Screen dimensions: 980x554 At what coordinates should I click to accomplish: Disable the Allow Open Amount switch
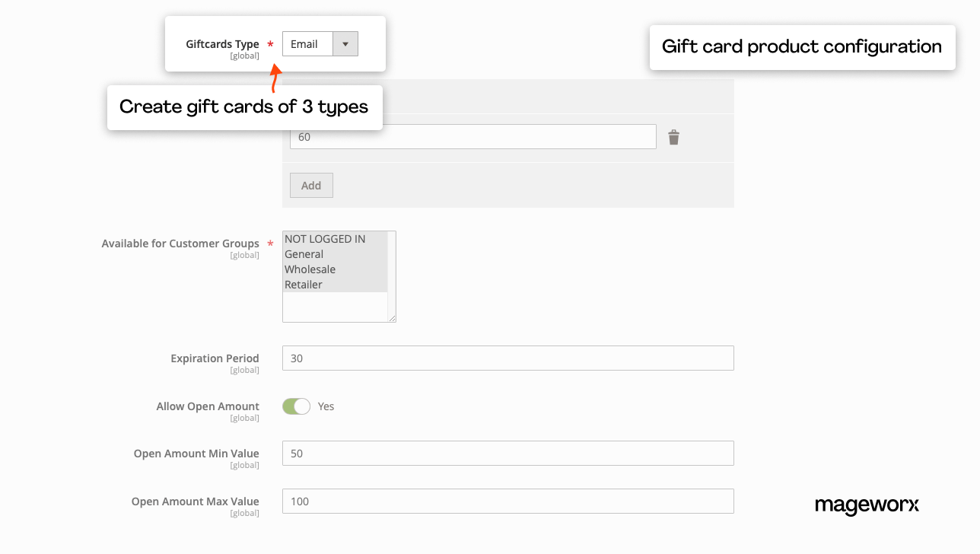(296, 406)
